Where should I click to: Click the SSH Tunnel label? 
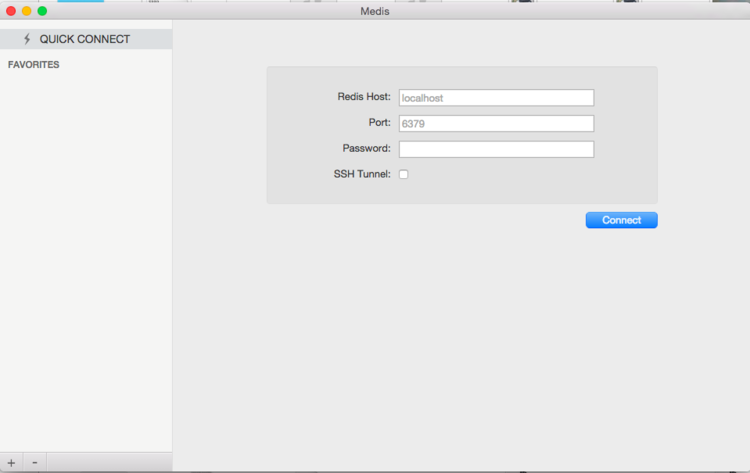tap(362, 174)
